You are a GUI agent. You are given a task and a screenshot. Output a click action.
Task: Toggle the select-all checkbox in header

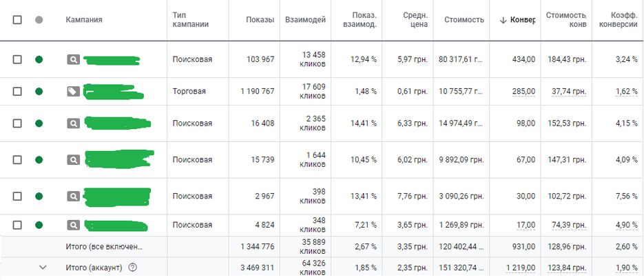click(x=17, y=20)
